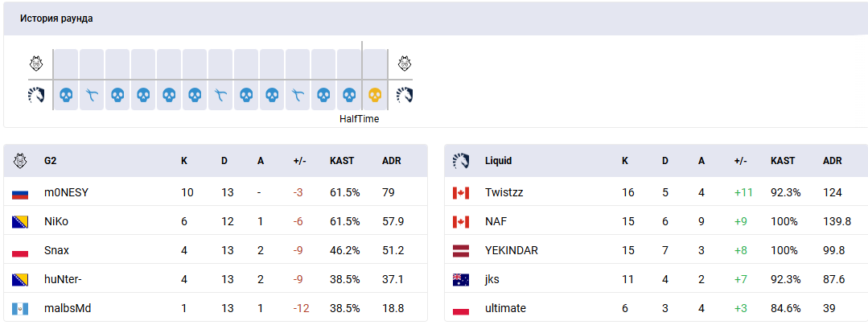868x325 pixels.
Task: Click the yellow skull round icon
Action: coord(375,95)
